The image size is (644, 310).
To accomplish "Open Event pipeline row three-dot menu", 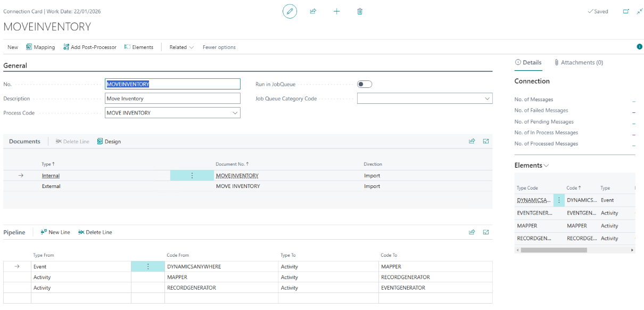I will click(148, 266).
